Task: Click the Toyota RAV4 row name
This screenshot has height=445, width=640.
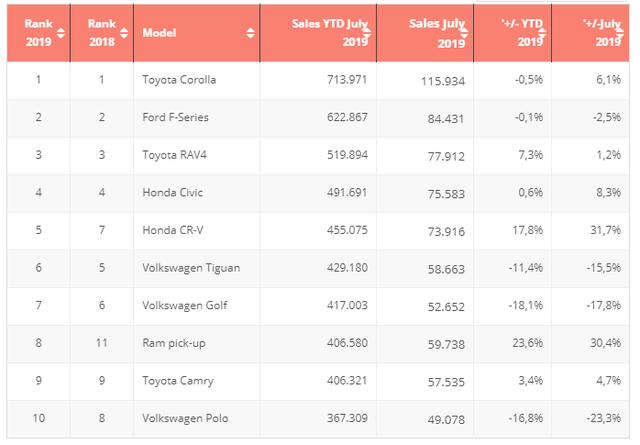Action: coord(174,155)
